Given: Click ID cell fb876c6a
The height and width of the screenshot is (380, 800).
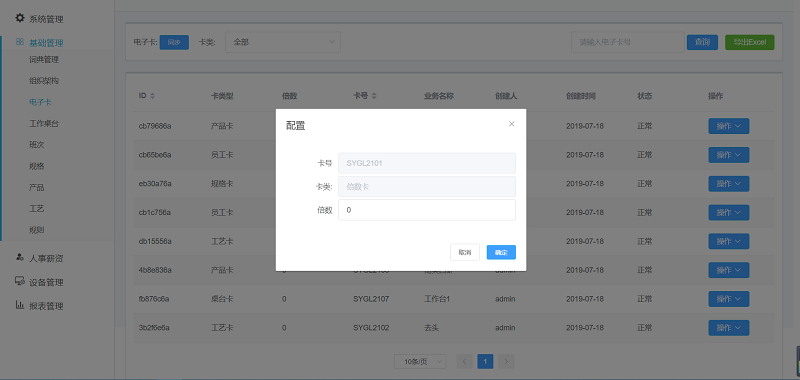Looking at the screenshot, I should tap(154, 299).
